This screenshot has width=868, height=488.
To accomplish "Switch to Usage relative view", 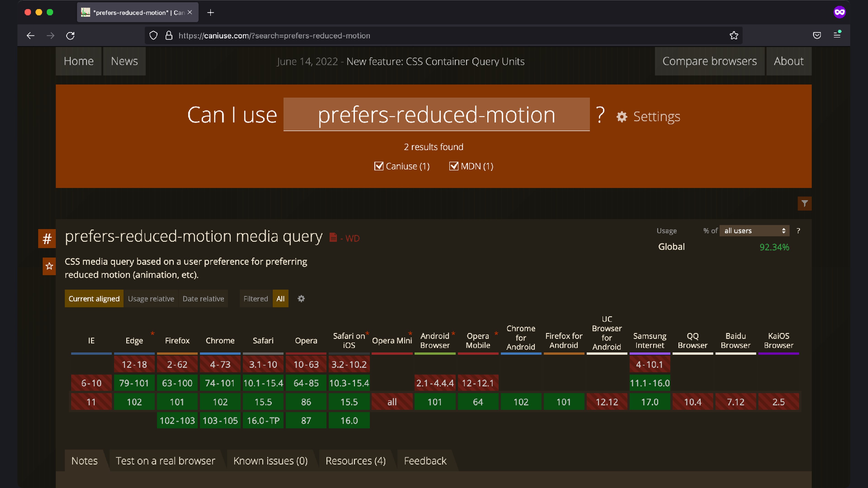I will [151, 299].
